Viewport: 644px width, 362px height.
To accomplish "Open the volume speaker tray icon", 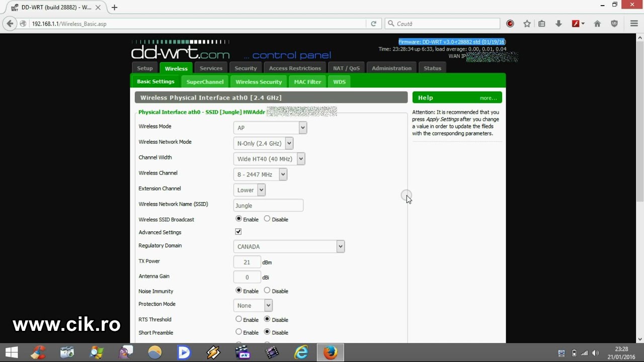I will (596, 353).
